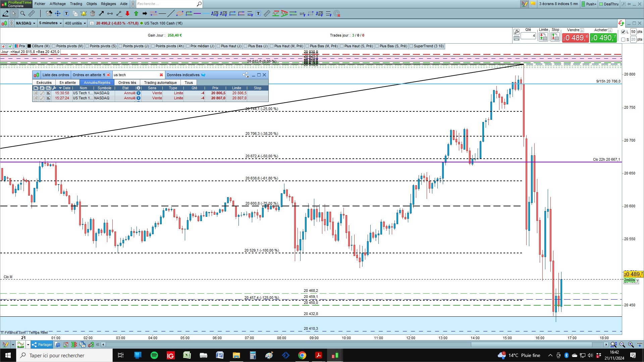Open the Push+ button
Screen dimensions: 644x362
589,4
